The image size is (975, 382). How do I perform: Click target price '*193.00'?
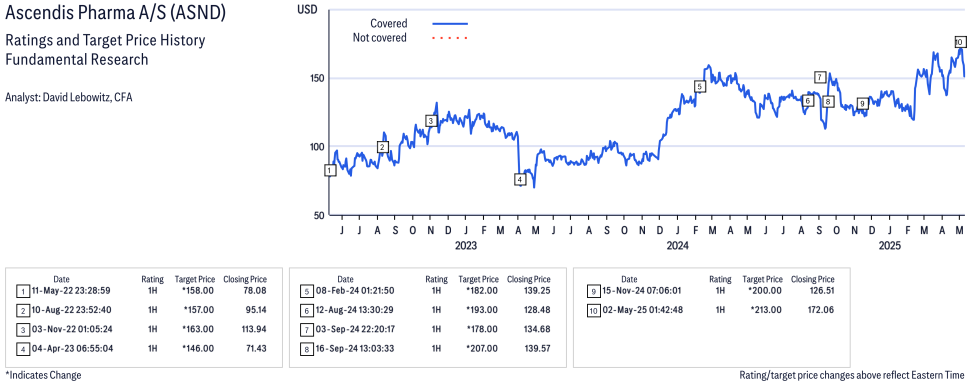[x=482, y=310]
